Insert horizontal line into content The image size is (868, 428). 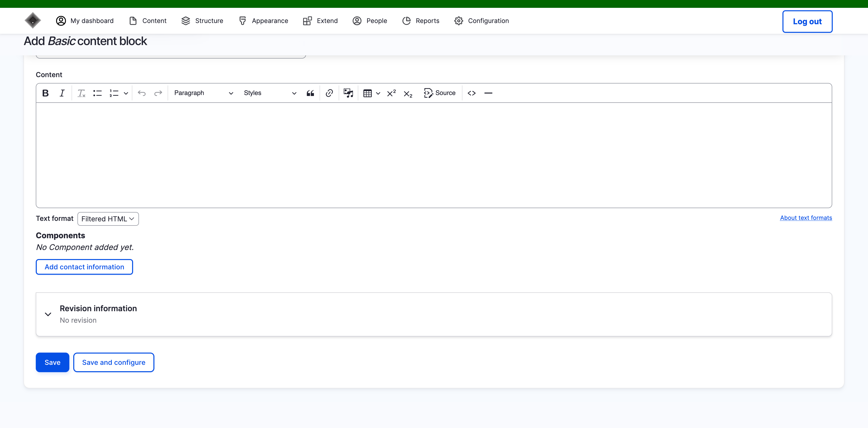click(488, 93)
